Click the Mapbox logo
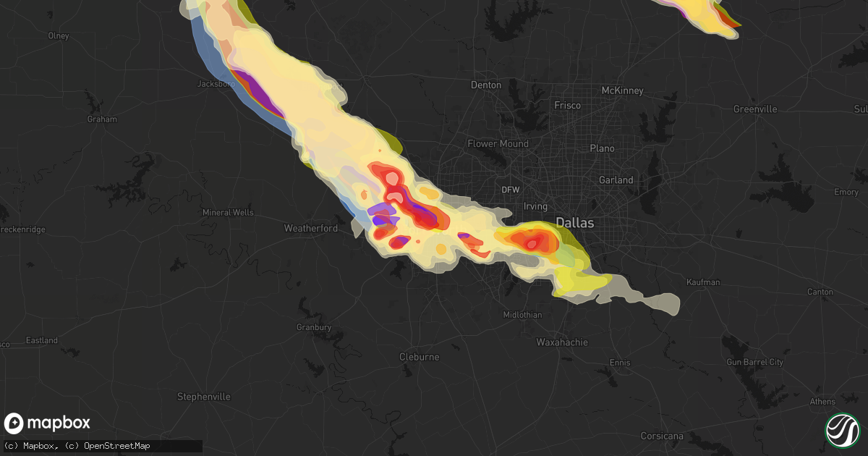868x456 pixels. point(48,423)
